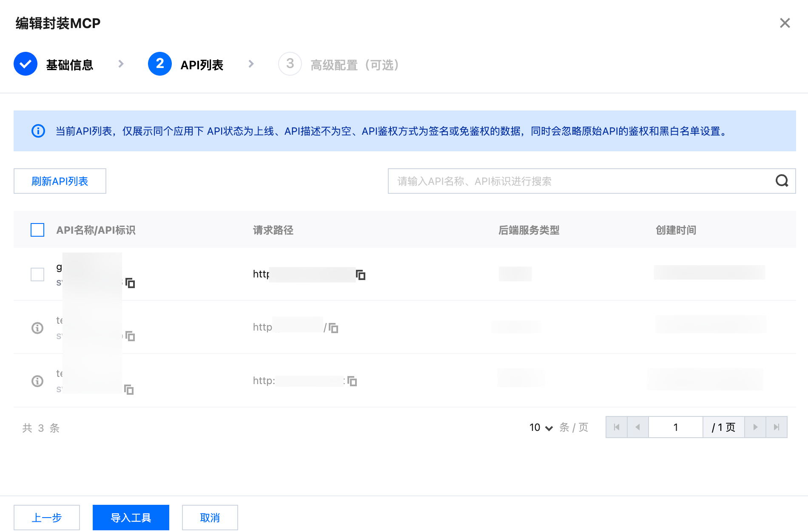The height and width of the screenshot is (532, 808).
Task: Copy request path of second row
Action: pyautogui.click(x=333, y=328)
